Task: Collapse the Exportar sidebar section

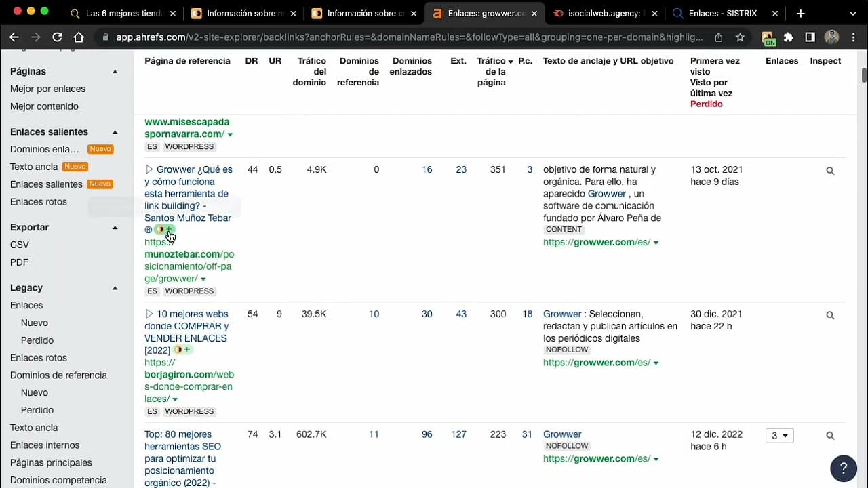Action: click(115, 228)
